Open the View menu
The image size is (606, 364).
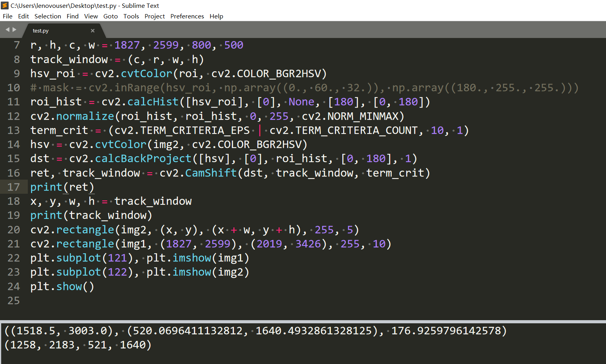tap(91, 16)
